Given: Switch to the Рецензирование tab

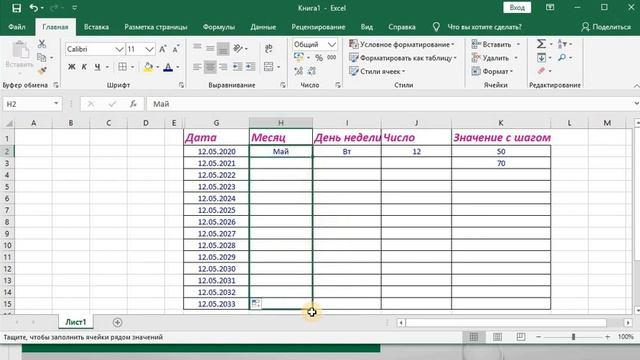Looking at the screenshot, I should (x=318, y=27).
